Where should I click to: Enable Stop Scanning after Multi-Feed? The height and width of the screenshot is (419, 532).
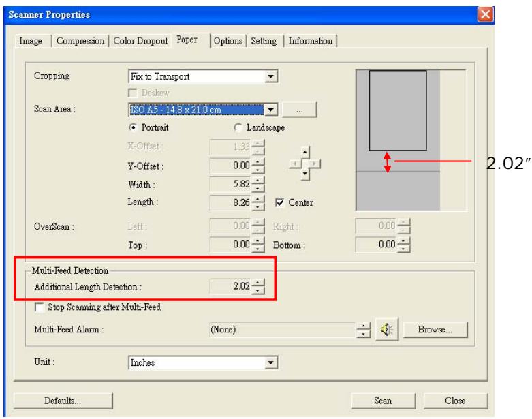tap(40, 307)
